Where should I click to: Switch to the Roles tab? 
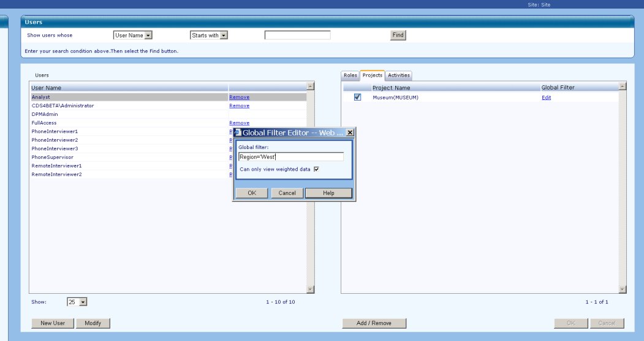click(350, 75)
